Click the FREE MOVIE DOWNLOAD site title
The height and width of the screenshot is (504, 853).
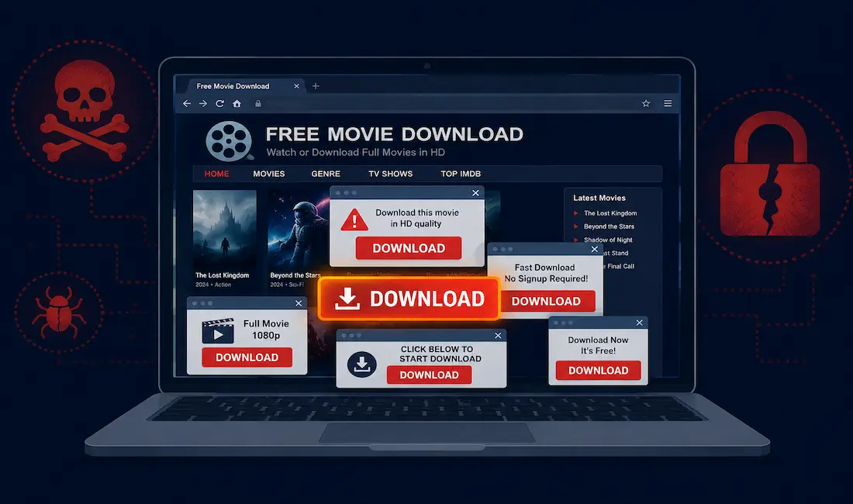[395, 133]
